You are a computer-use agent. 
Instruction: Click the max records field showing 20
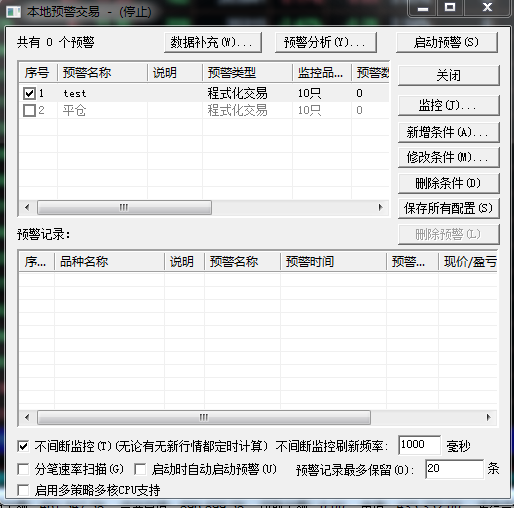pos(454,469)
